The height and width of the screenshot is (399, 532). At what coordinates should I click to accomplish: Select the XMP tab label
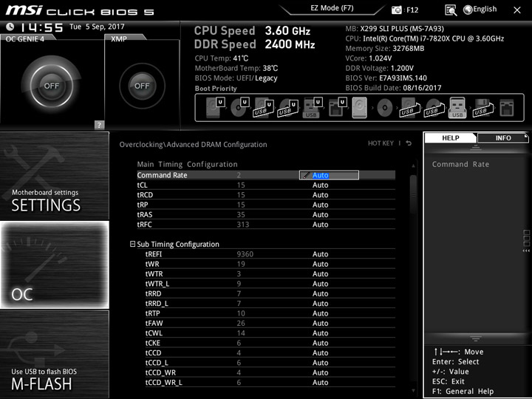pos(119,39)
